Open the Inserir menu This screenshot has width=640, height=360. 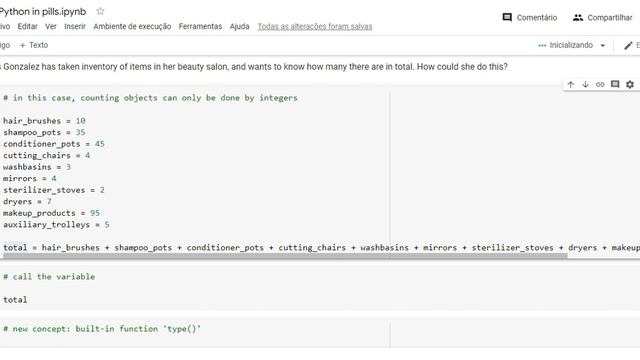75,27
